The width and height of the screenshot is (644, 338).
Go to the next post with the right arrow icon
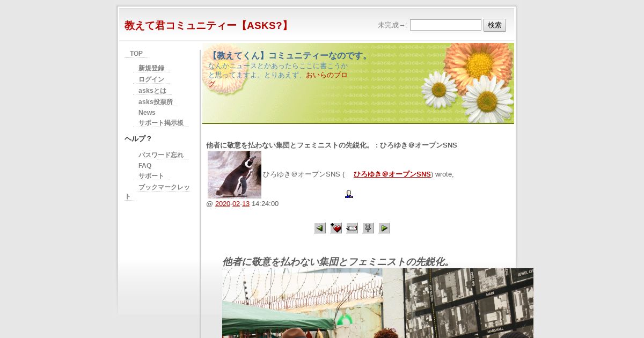(384, 228)
